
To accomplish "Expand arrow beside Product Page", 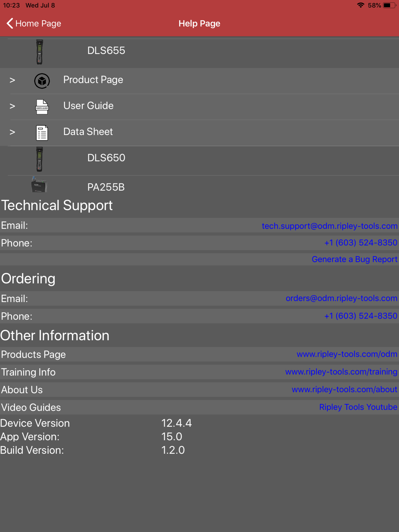I will click(12, 80).
